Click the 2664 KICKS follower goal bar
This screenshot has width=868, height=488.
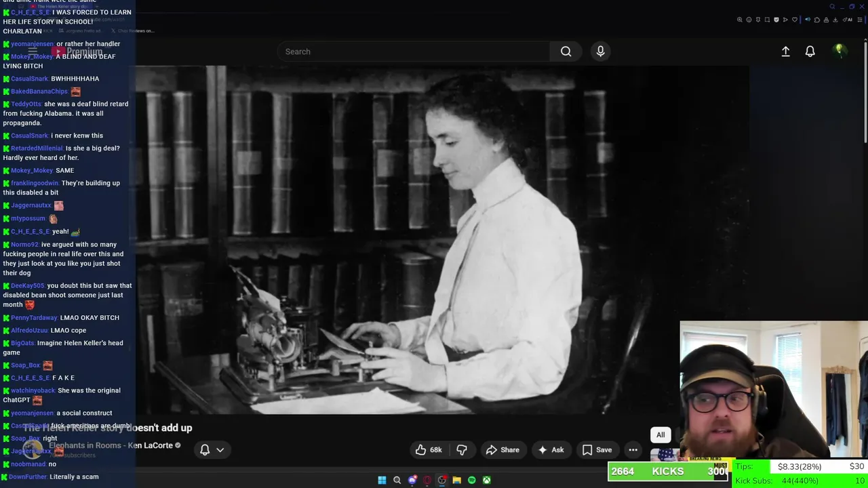pyautogui.click(x=669, y=471)
